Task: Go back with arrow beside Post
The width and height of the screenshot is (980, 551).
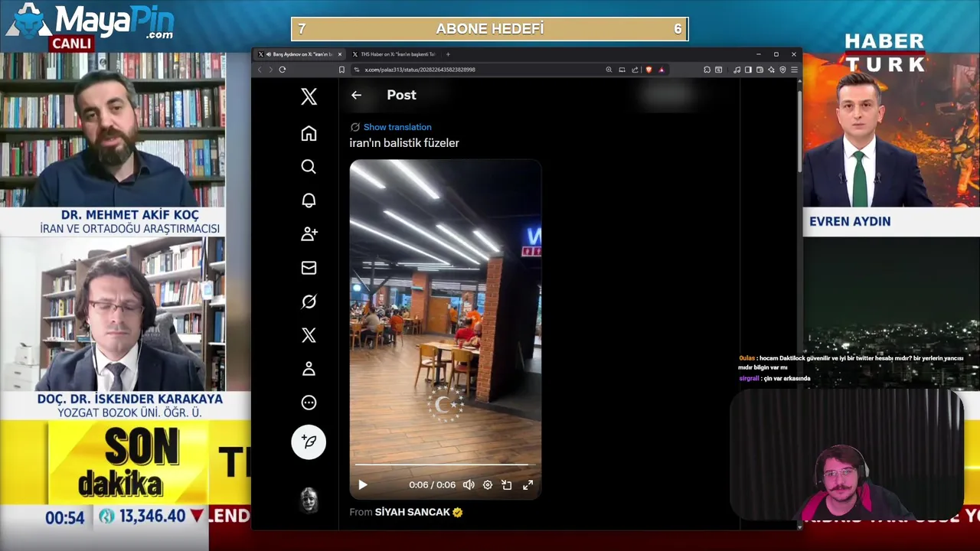Action: 356,95
